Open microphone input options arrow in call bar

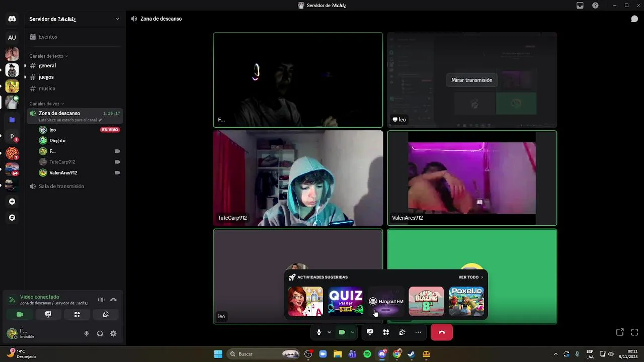329,332
